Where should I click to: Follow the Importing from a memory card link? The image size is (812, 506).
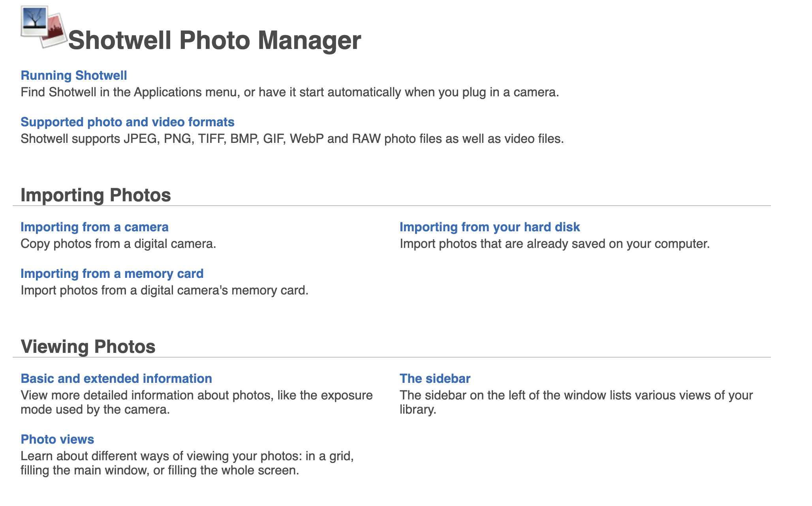coord(112,274)
